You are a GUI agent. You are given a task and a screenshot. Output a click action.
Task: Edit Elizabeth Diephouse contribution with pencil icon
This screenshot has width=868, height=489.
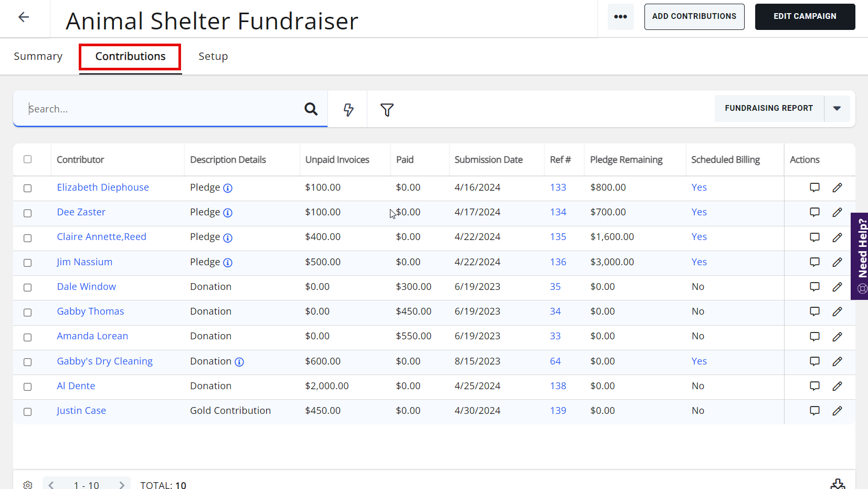tap(838, 188)
